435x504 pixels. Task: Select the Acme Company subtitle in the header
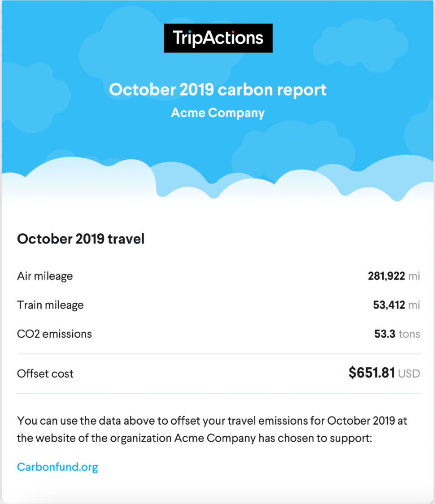(x=217, y=113)
